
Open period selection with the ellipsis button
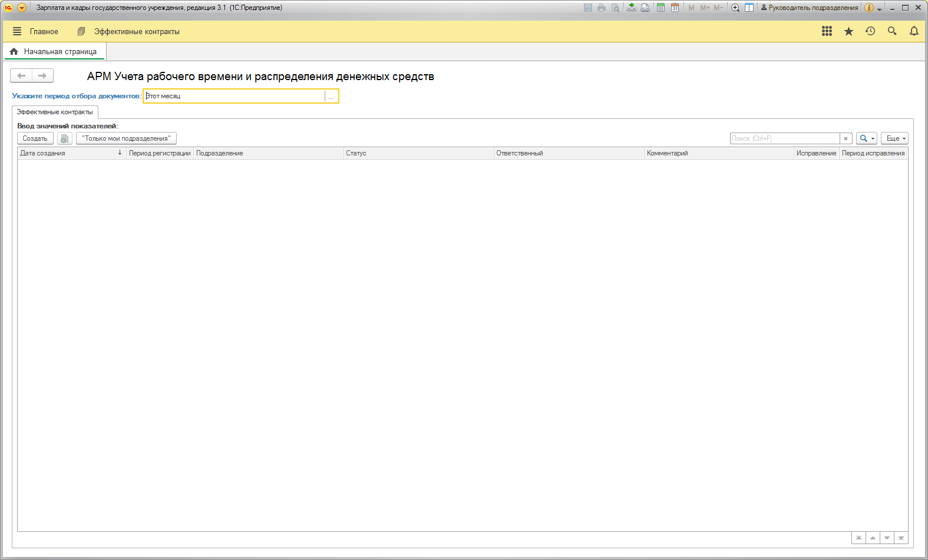331,96
